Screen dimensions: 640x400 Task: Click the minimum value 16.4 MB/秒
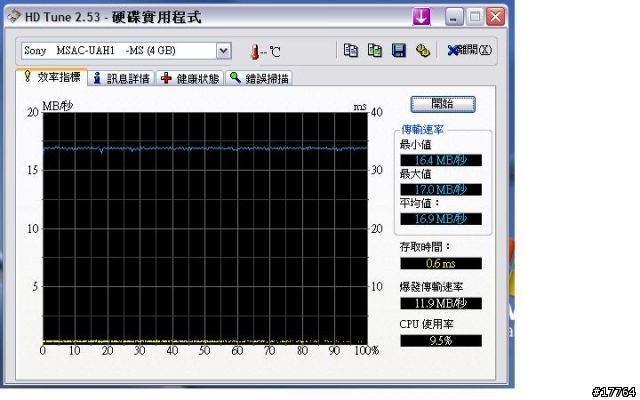pos(441,160)
